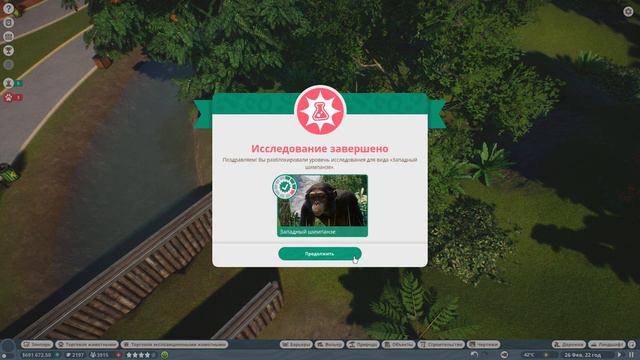The image size is (640, 360).
Task: Open the grid overview icon in sidebar
Action: [8, 36]
